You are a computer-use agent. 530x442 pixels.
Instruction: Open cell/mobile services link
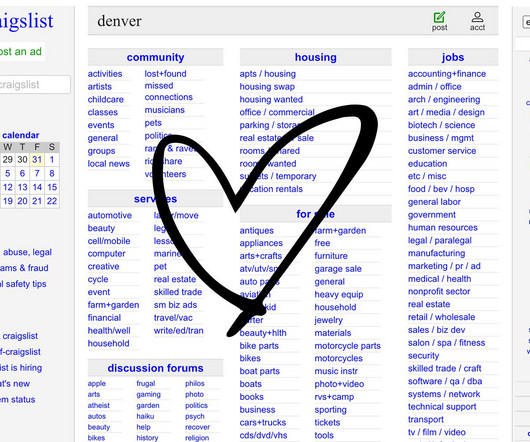tap(109, 241)
